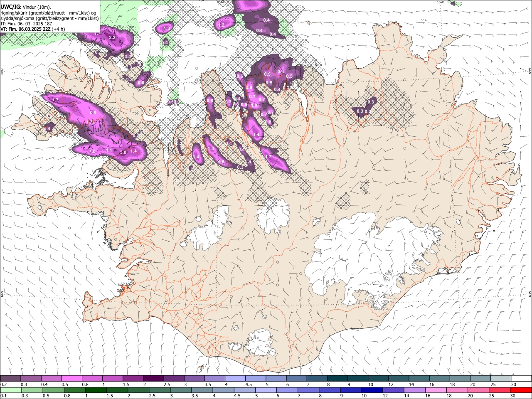Click the lavender 4 swatch in the snow legend
This screenshot has height=399, width=532.
(235, 378)
